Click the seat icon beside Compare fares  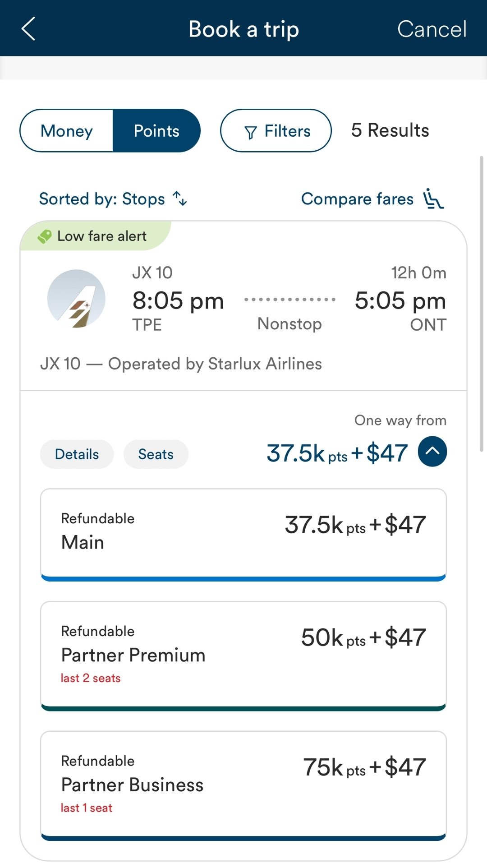click(x=433, y=199)
